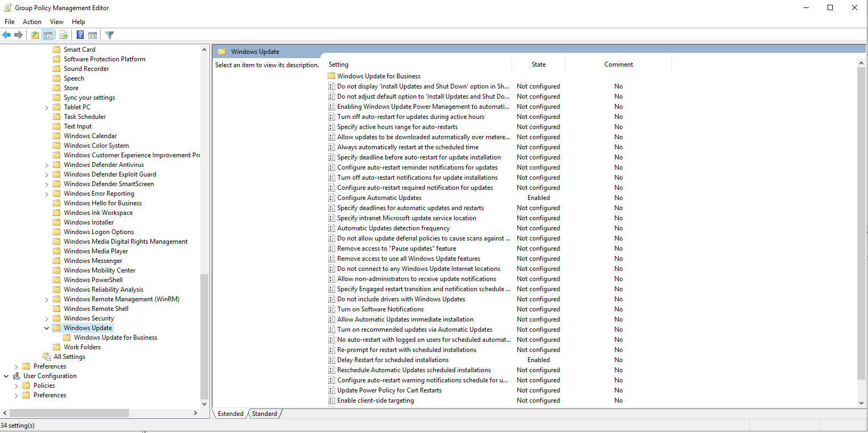Collapse the Windows Update tree node
The height and width of the screenshot is (433, 868).
[47, 328]
